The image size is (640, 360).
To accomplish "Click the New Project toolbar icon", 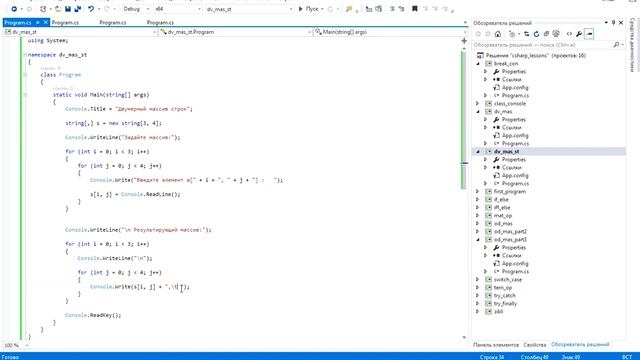I will pos(43,9).
